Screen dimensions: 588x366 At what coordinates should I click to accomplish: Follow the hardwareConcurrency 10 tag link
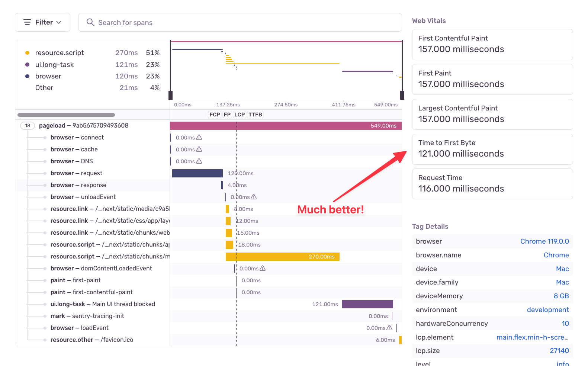[x=565, y=324]
